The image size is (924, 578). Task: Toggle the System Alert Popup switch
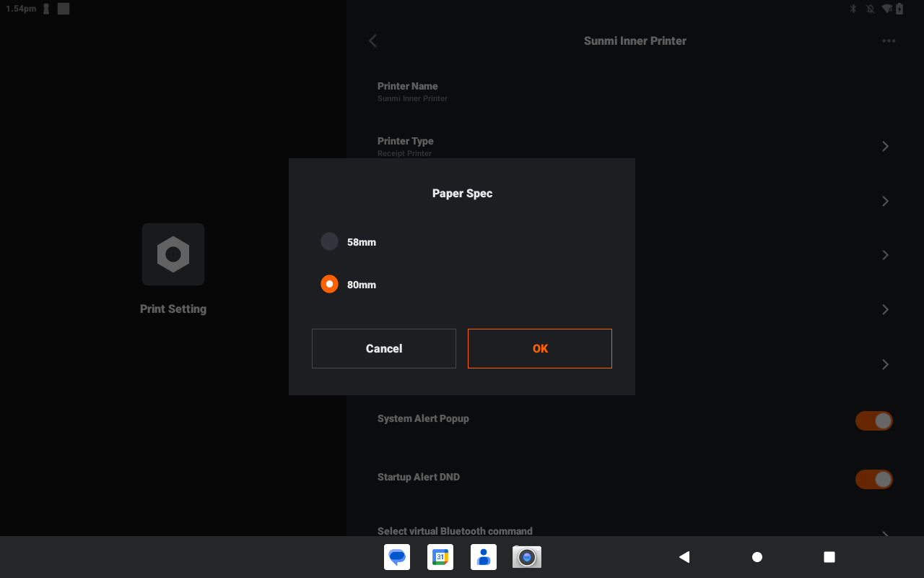(x=873, y=421)
